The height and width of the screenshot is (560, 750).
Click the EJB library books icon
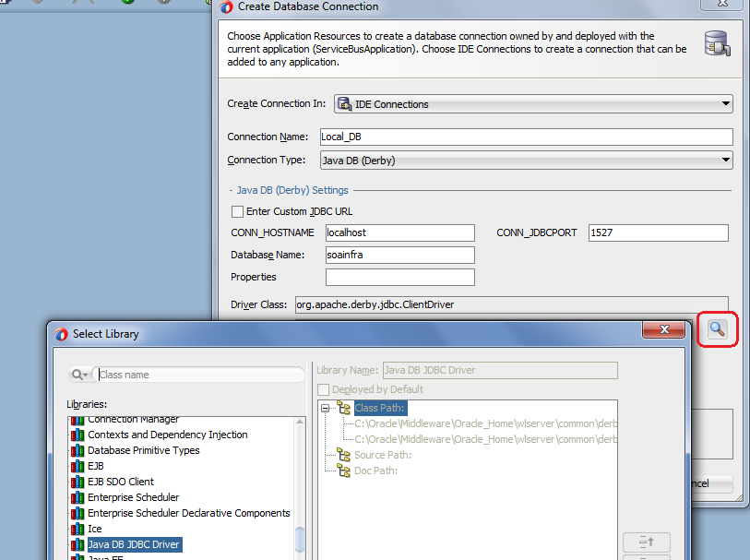pos(77,466)
